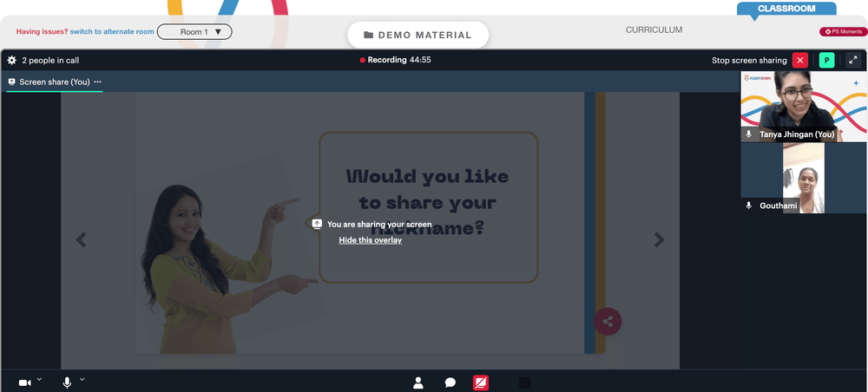Viewport: 868px width, 392px height.
Task: Click the green P button
Action: pos(826,60)
